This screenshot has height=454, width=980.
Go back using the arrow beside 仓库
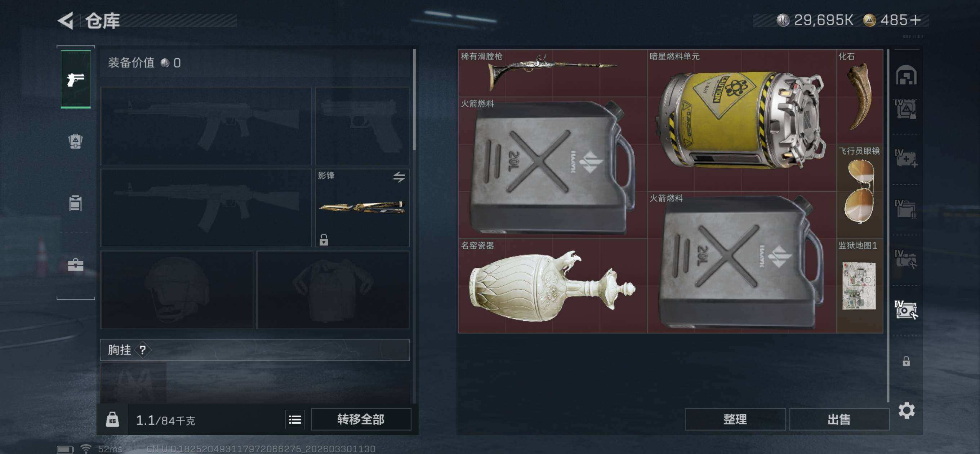66,20
